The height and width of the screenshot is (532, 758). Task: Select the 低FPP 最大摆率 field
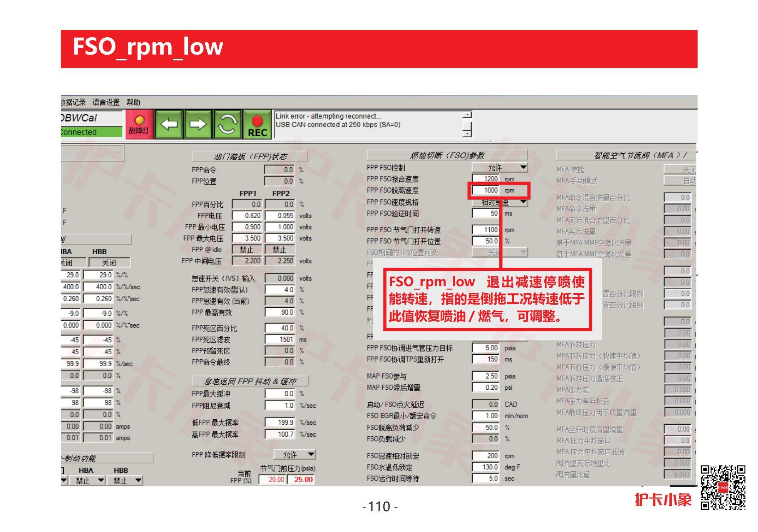280,422
